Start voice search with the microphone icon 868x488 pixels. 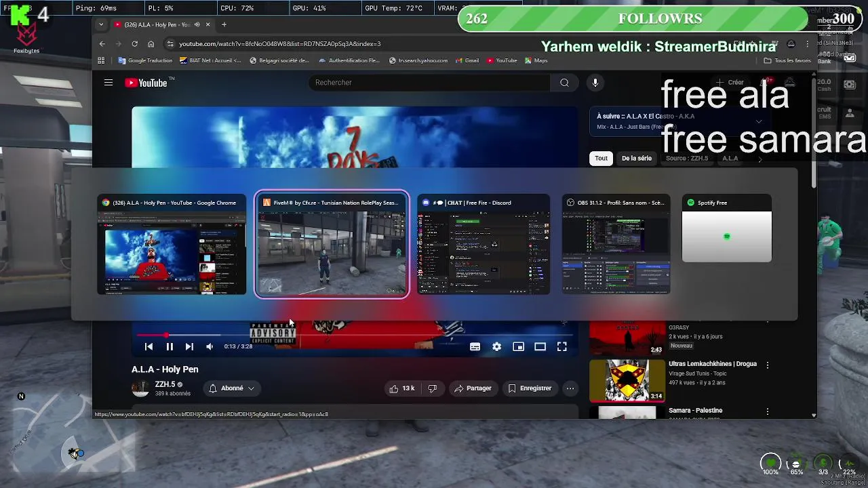595,83
